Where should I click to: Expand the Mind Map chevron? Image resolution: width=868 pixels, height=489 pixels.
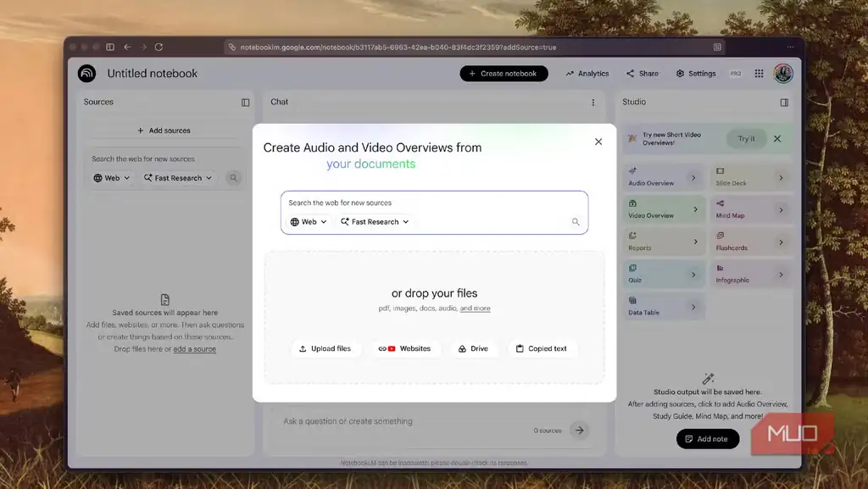pos(781,209)
